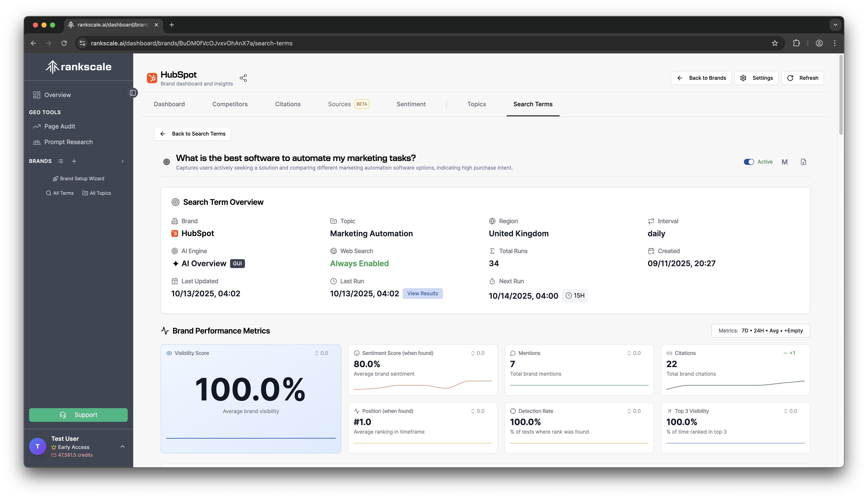Click the link icon on Citations card
Viewport: 868px width, 499px height.
pyautogui.click(x=669, y=353)
